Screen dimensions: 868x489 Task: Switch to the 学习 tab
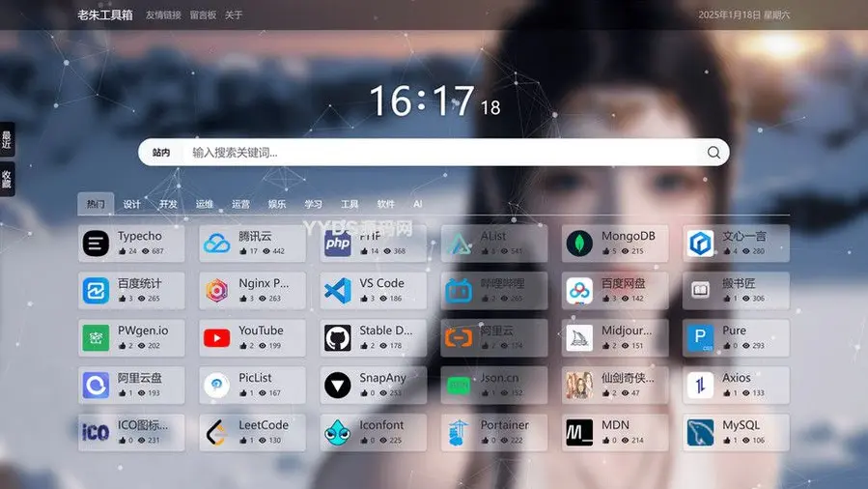(314, 204)
